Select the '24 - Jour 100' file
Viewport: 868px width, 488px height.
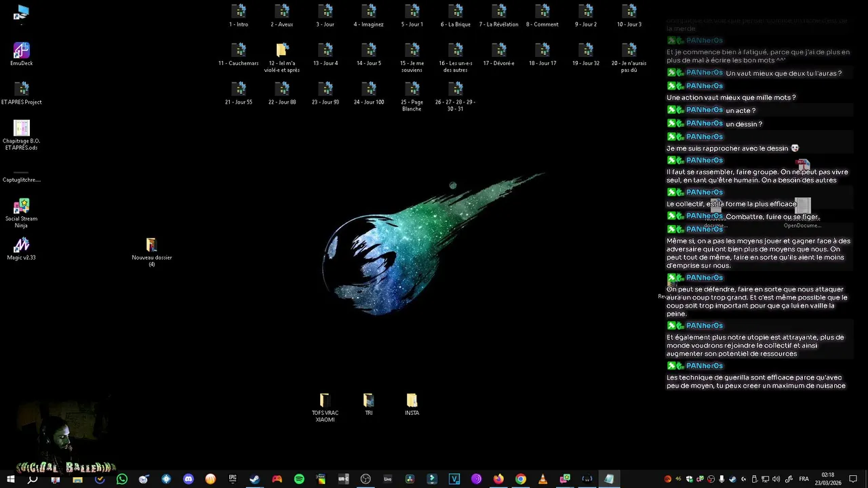[369, 94]
